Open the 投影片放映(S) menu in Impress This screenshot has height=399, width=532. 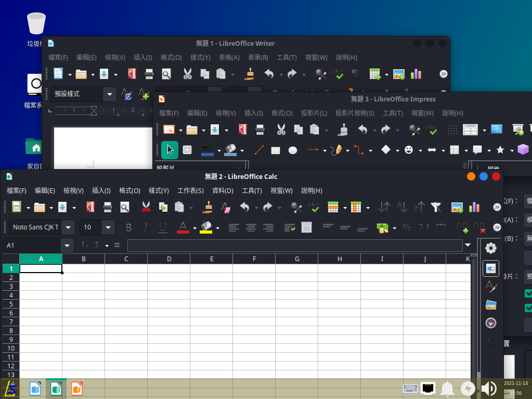coord(355,113)
